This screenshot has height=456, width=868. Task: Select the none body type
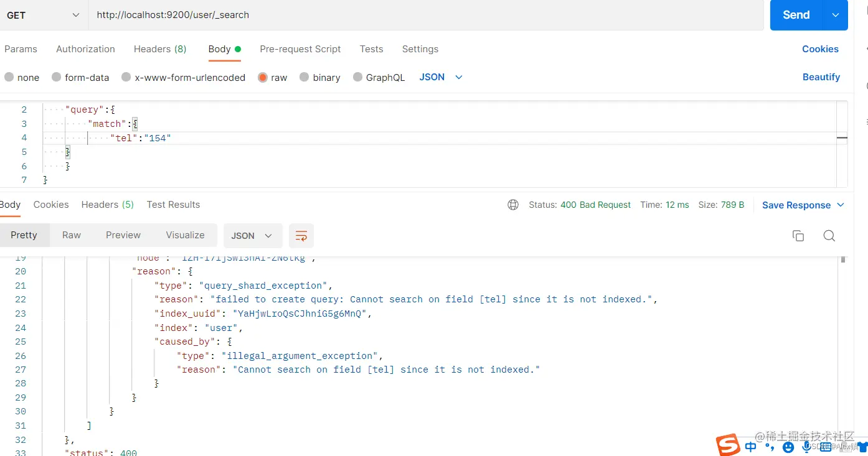[22, 77]
